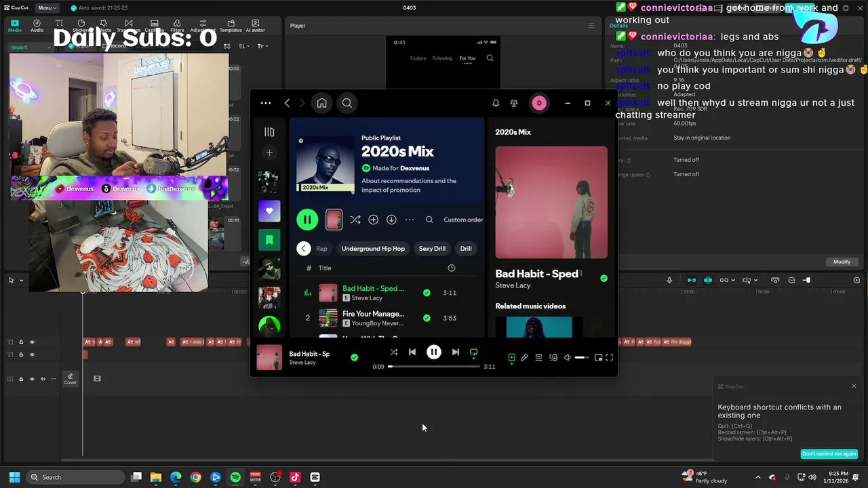868x488 pixels.
Task: Open Your Episodes bookmark in sidebar
Action: tap(269, 240)
